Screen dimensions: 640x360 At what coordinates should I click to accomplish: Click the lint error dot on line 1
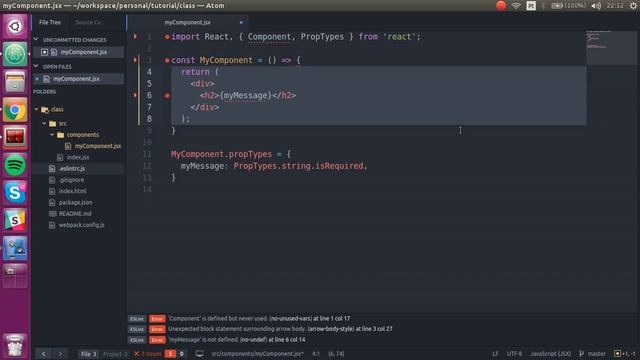(167, 37)
